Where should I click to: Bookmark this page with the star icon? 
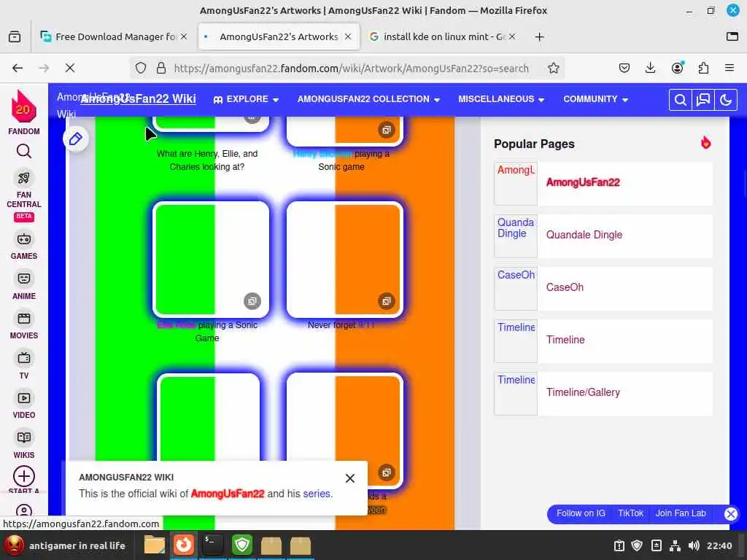click(x=553, y=68)
